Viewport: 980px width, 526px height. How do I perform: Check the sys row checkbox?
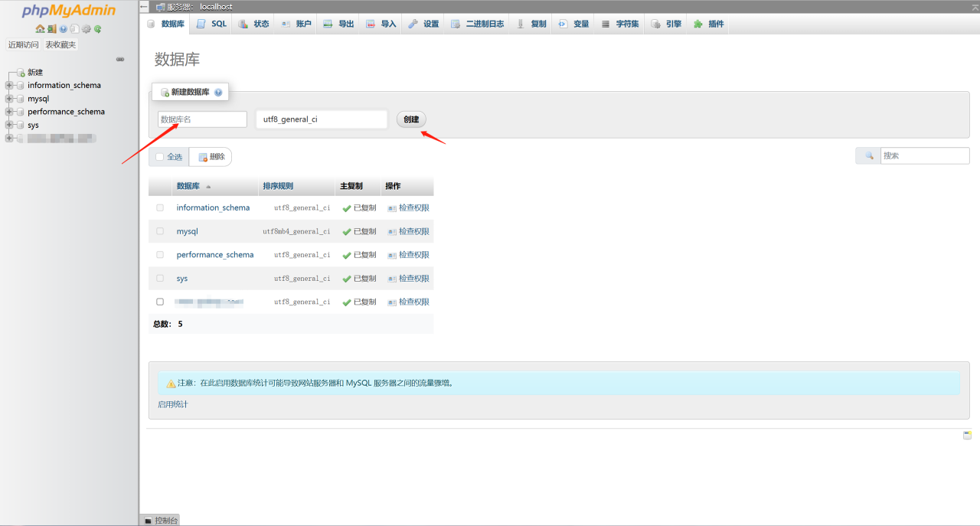(x=160, y=278)
